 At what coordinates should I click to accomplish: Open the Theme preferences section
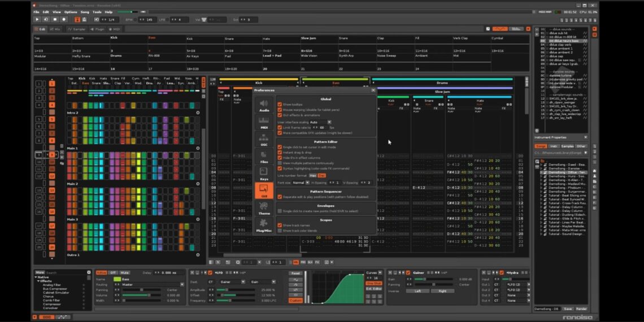264,208
